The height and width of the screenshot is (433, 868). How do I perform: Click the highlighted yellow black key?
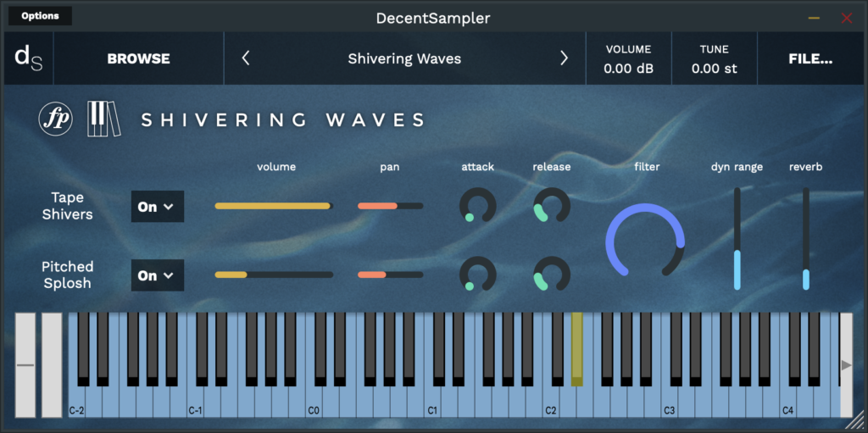click(x=576, y=349)
